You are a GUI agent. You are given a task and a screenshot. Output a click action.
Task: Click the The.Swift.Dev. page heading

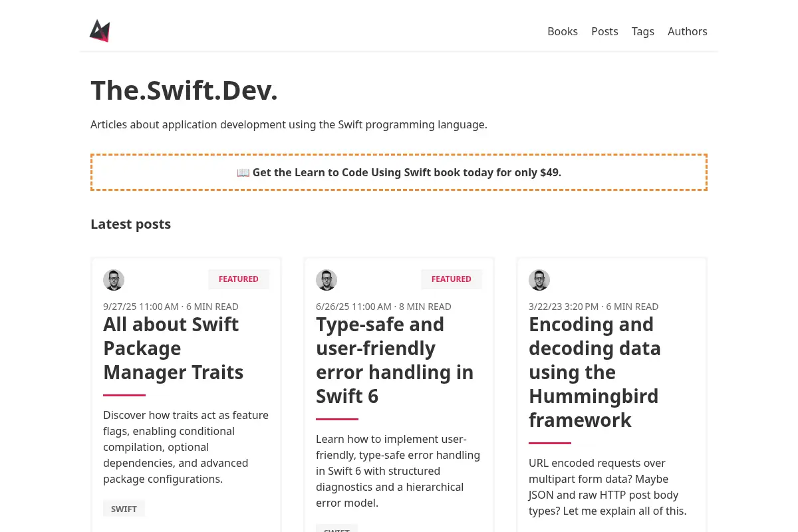(x=184, y=90)
